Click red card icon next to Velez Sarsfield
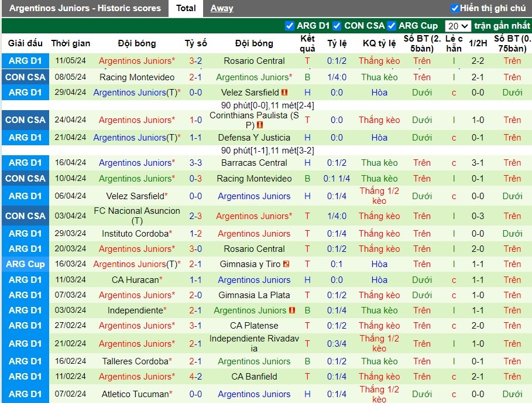The width and height of the screenshot is (532, 403). click(x=284, y=93)
